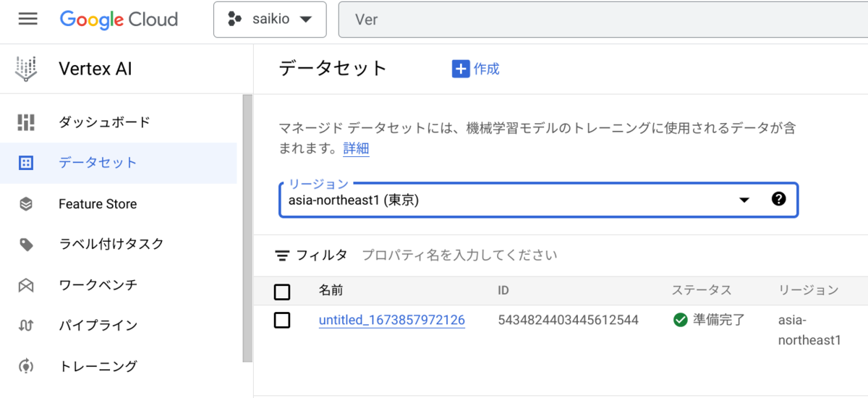Image resolution: width=868 pixels, height=398 pixels.
Task: Click the 詳細 learn more link
Action: (x=356, y=149)
